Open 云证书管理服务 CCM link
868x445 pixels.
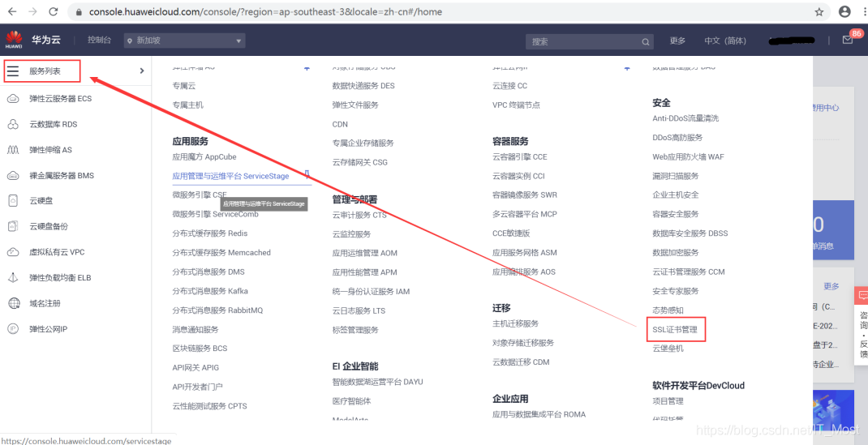point(688,272)
